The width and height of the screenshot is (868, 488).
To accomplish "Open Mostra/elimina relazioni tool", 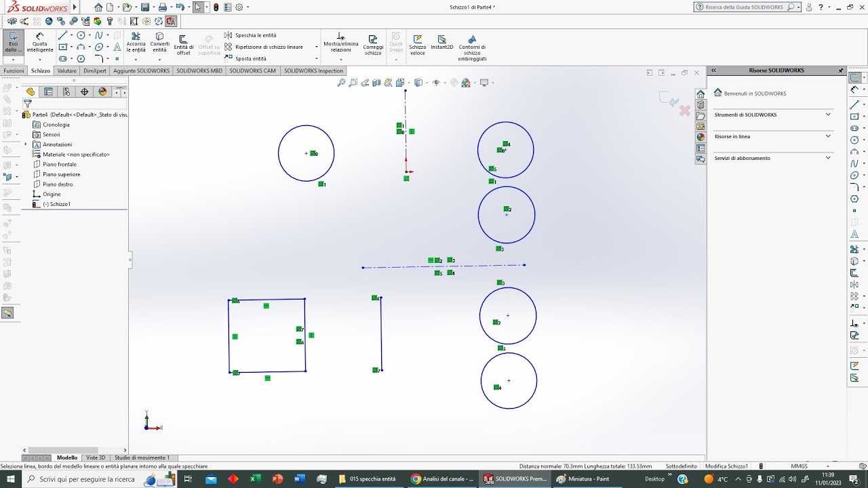I will pyautogui.click(x=340, y=42).
